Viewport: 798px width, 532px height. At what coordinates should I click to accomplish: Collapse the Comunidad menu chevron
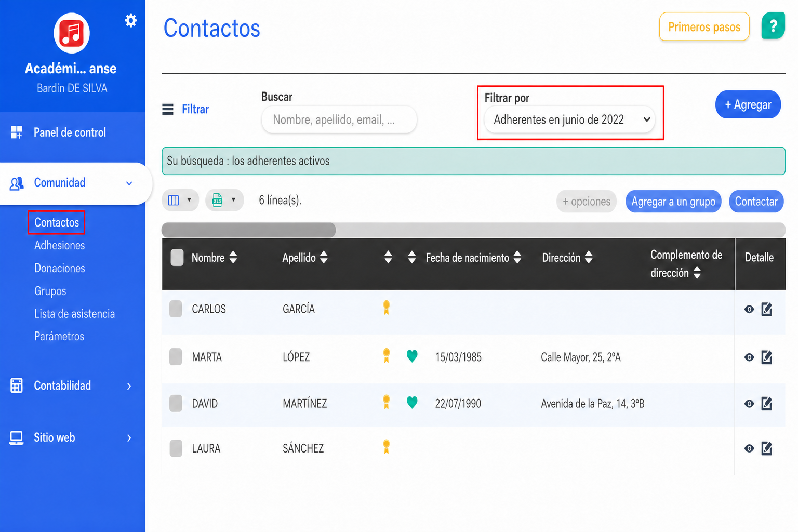[x=129, y=183]
